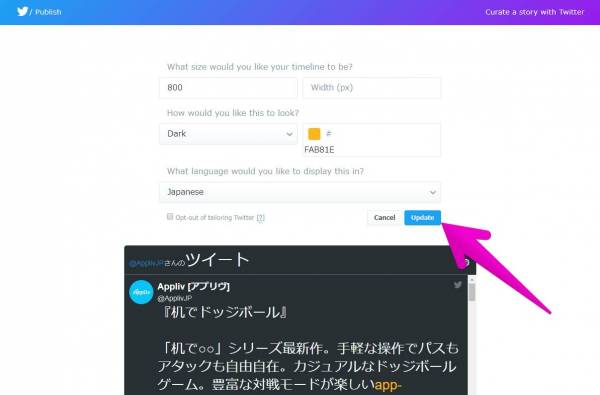The width and height of the screenshot is (600, 395).
Task: Open the Publish link in header
Action: point(48,12)
